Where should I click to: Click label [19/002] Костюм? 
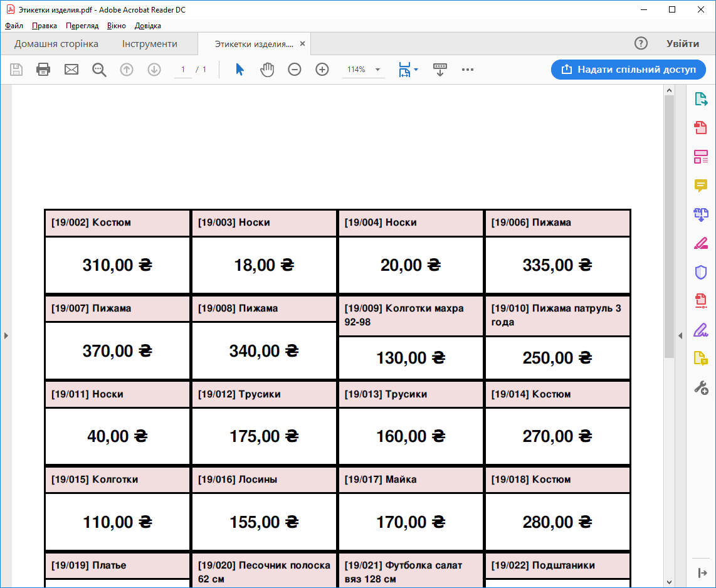point(91,223)
